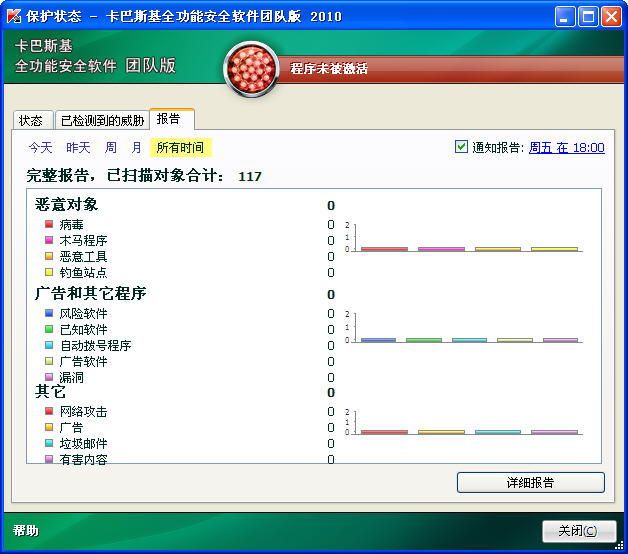Select the 昨天 time filter

click(x=78, y=148)
